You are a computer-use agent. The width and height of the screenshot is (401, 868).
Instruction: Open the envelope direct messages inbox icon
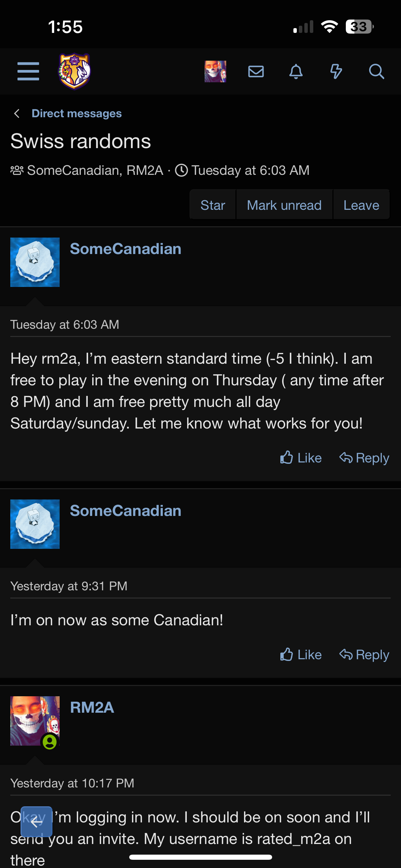(256, 71)
